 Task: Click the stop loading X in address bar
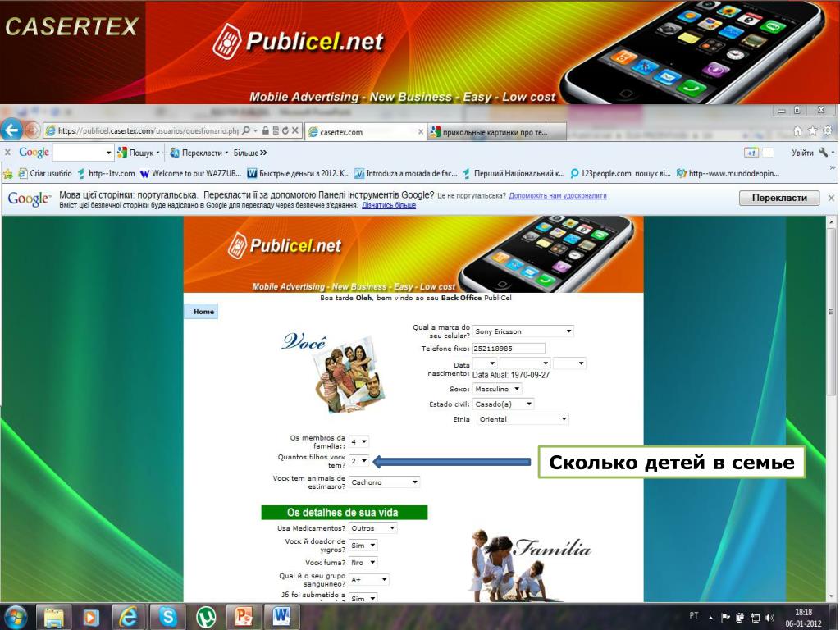(294, 130)
